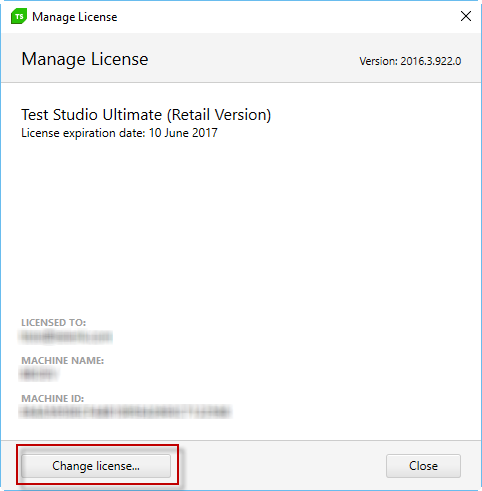The image size is (482, 491).
Task: Click the green Test Studio TS icon
Action: pos(19,17)
